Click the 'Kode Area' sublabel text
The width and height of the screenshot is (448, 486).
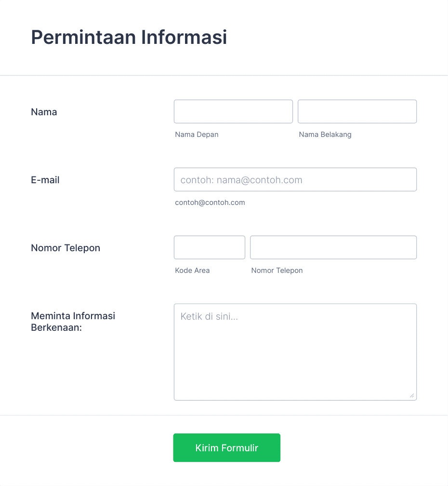point(192,270)
